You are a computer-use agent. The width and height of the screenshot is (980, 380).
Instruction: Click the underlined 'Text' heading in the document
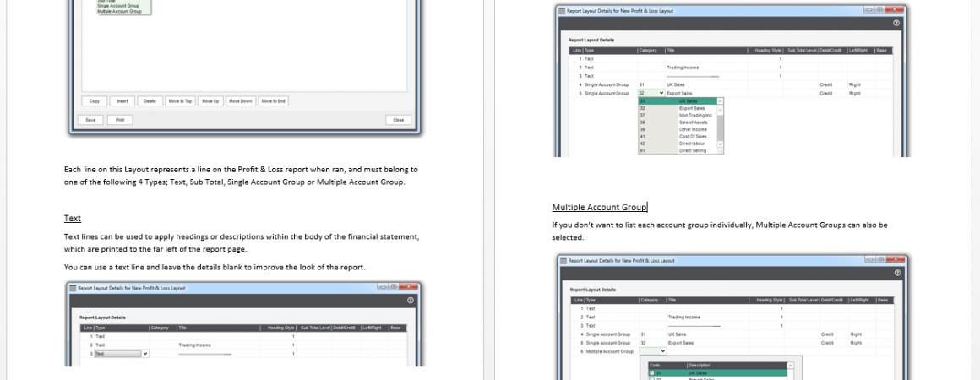[x=73, y=218]
